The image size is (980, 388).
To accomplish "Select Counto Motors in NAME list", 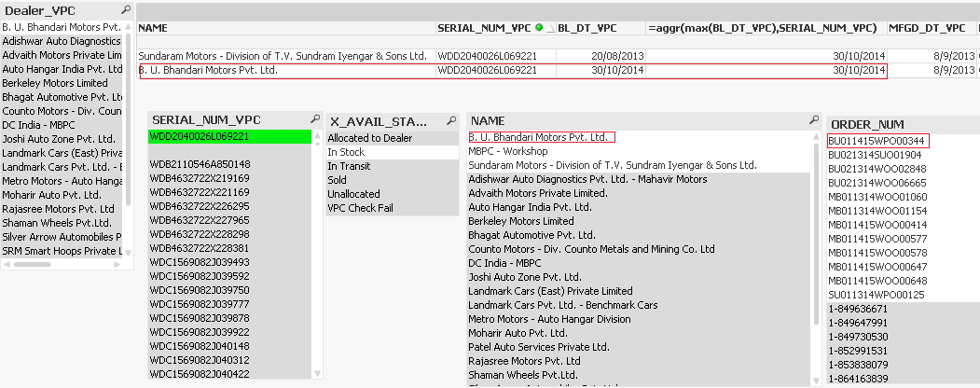I will [638, 249].
